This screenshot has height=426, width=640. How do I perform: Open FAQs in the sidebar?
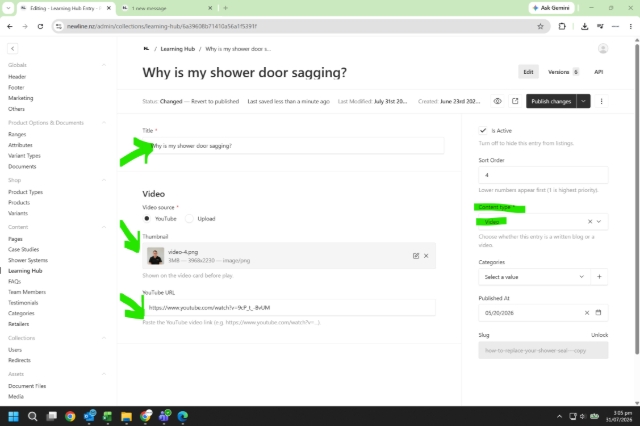click(x=14, y=281)
